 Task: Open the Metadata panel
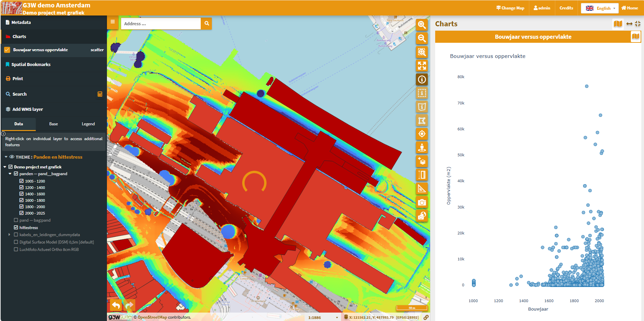pos(54,23)
